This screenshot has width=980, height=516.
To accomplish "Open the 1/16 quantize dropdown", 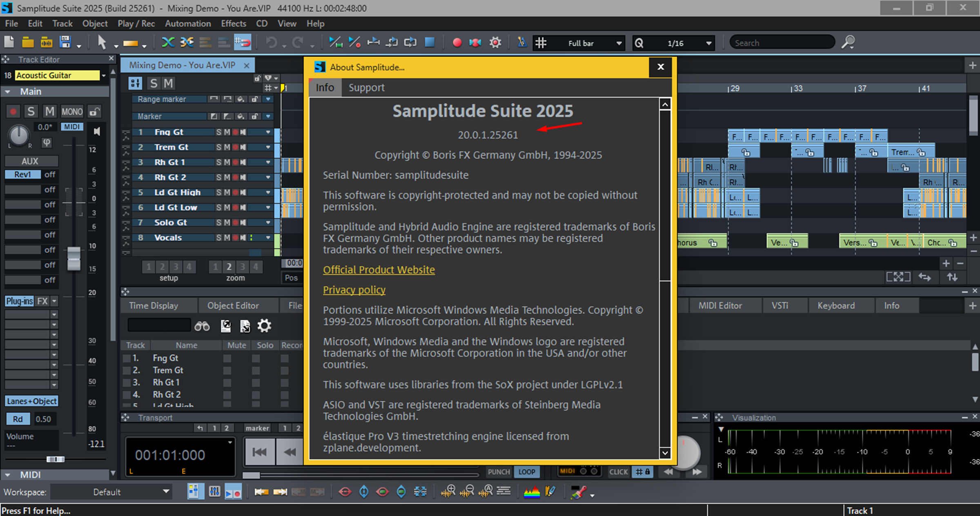I will [709, 43].
